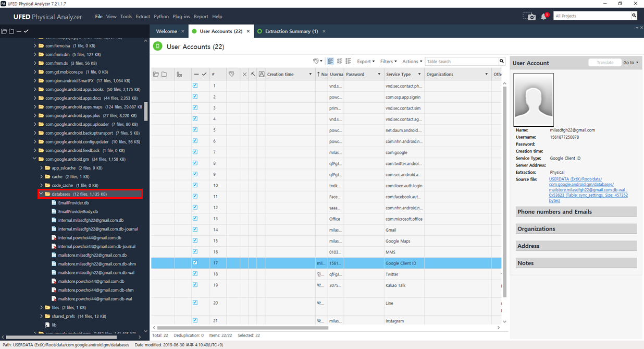Screen dimensions: 644x349
Task: Click the table horizontal scrollbar
Action: click(x=243, y=328)
